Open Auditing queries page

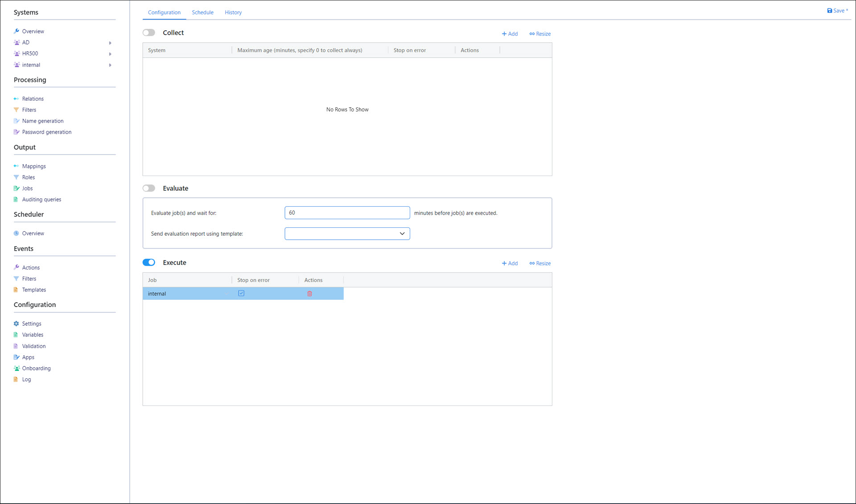[41, 200]
